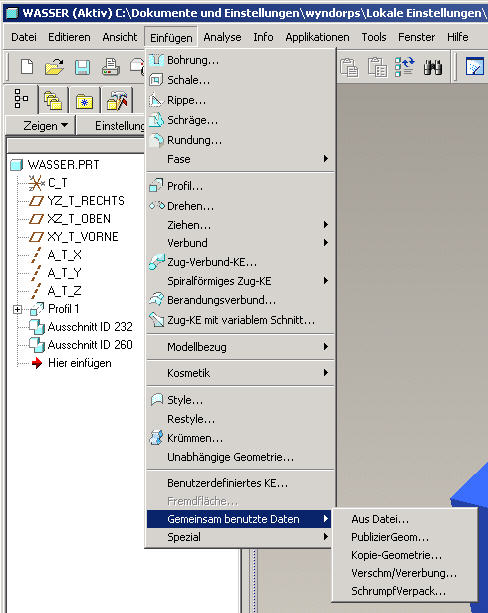
Task: Open the Favorites tab with hammer icon
Action: coord(117,100)
